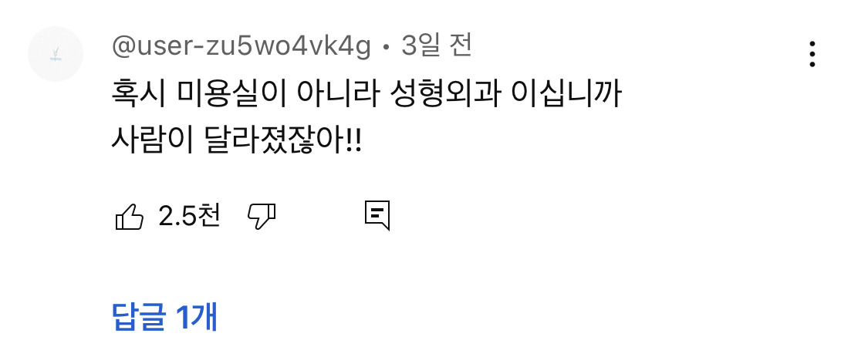
Task: Click the word 성형외과 in the comment
Action: (441, 95)
